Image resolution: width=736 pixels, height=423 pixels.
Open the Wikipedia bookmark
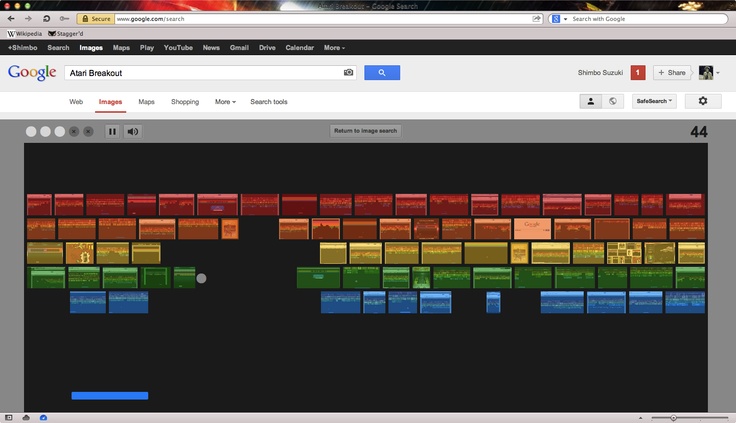pyautogui.click(x=24, y=34)
